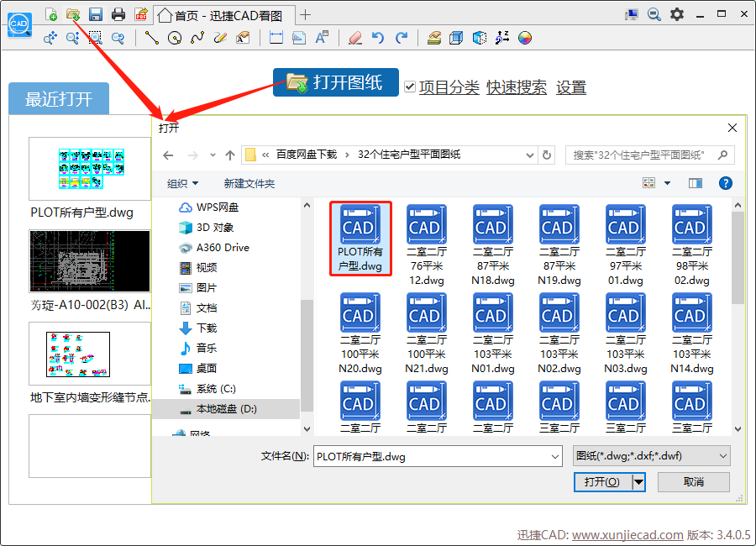The height and width of the screenshot is (546, 756).
Task: Open the 快速搜索 link
Action: [517, 87]
